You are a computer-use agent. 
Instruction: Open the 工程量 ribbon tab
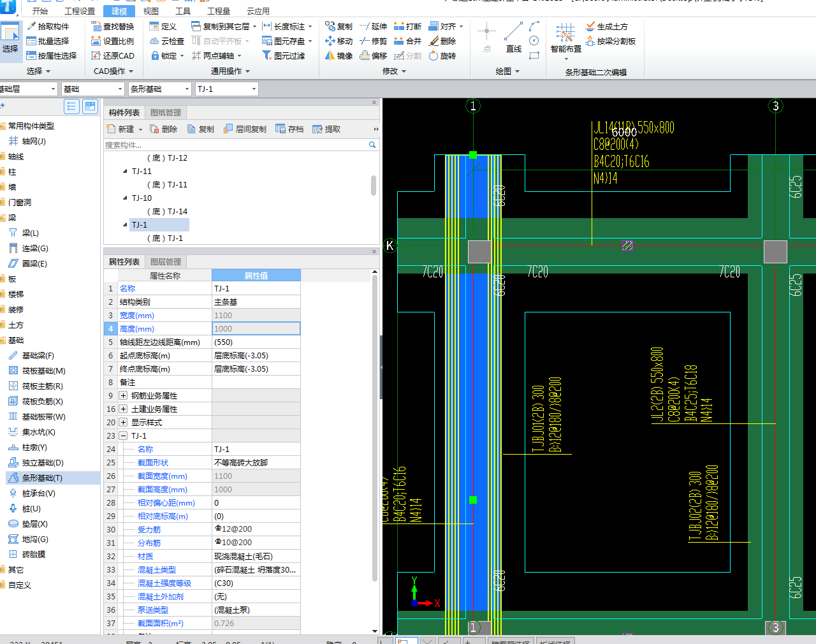click(219, 11)
